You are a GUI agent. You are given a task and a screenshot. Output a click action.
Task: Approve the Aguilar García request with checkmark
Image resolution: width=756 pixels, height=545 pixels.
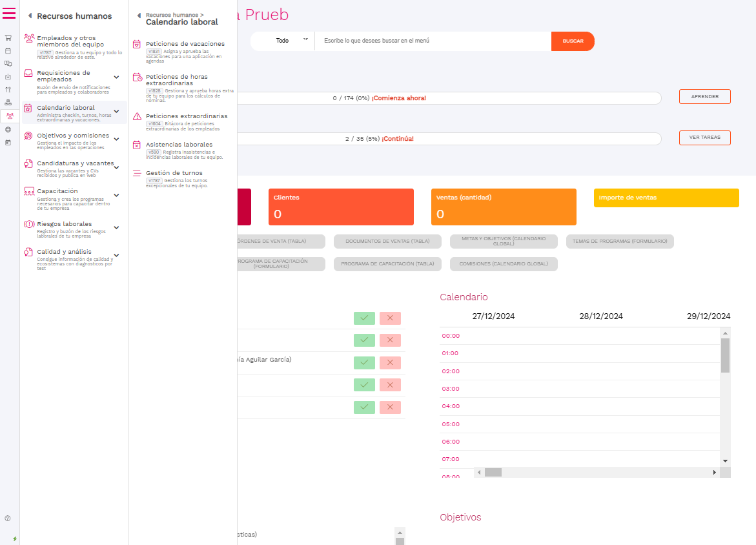pos(364,363)
